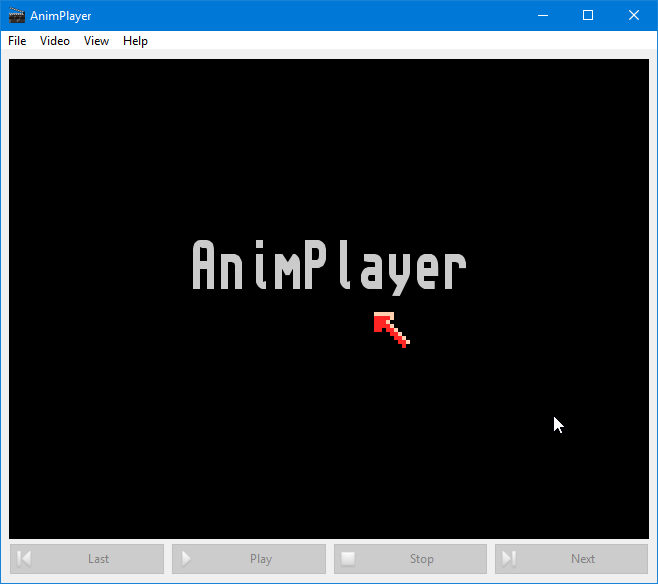Click the AnimPlayer clapperboard icon in title bar

click(x=16, y=15)
